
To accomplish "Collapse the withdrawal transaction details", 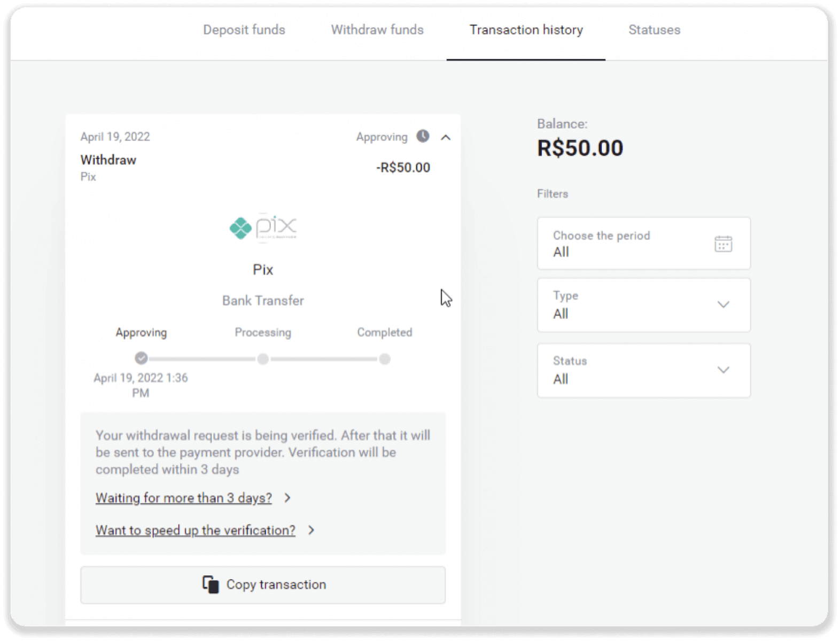I will pyautogui.click(x=446, y=138).
